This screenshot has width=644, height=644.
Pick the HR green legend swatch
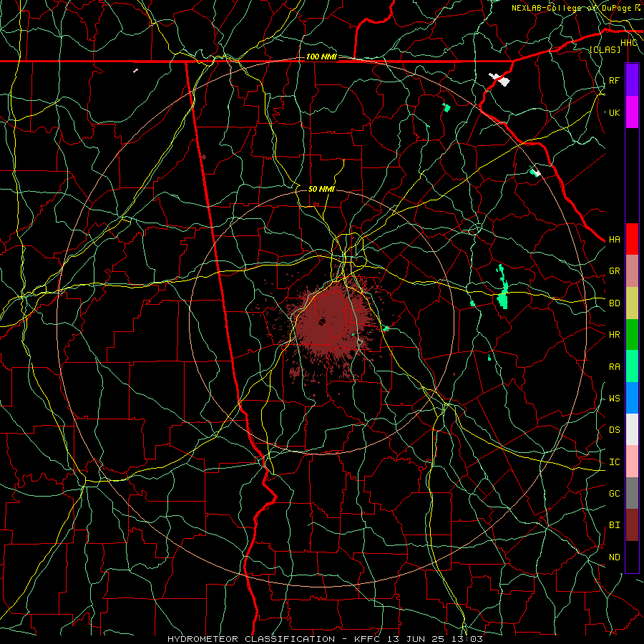(x=632, y=334)
